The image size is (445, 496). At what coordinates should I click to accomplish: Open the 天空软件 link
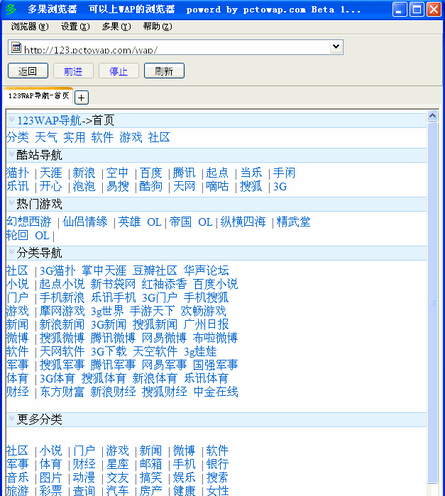[155, 351]
